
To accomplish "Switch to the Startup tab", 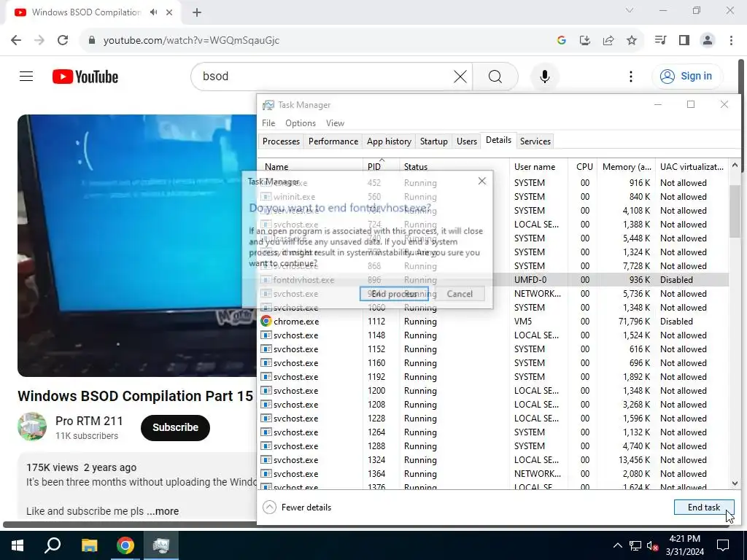I will 433,141.
